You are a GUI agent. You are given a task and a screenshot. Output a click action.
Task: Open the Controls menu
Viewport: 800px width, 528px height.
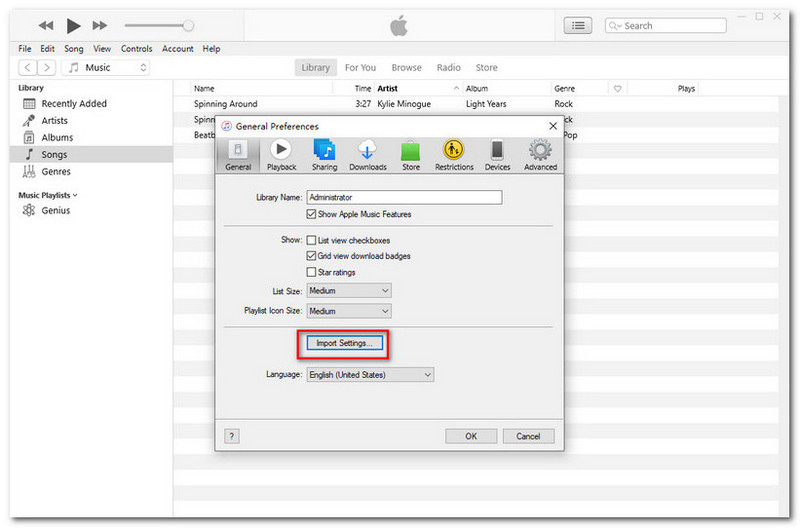(x=136, y=48)
